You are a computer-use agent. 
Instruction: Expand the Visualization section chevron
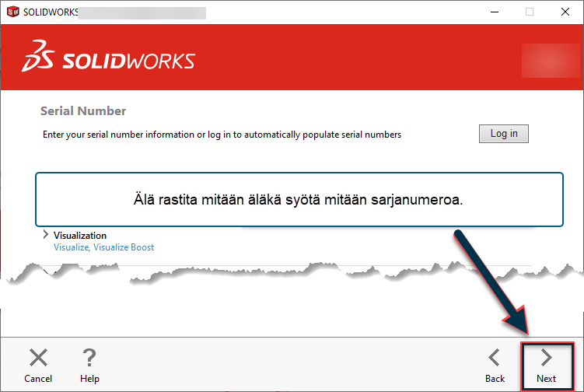(45, 234)
